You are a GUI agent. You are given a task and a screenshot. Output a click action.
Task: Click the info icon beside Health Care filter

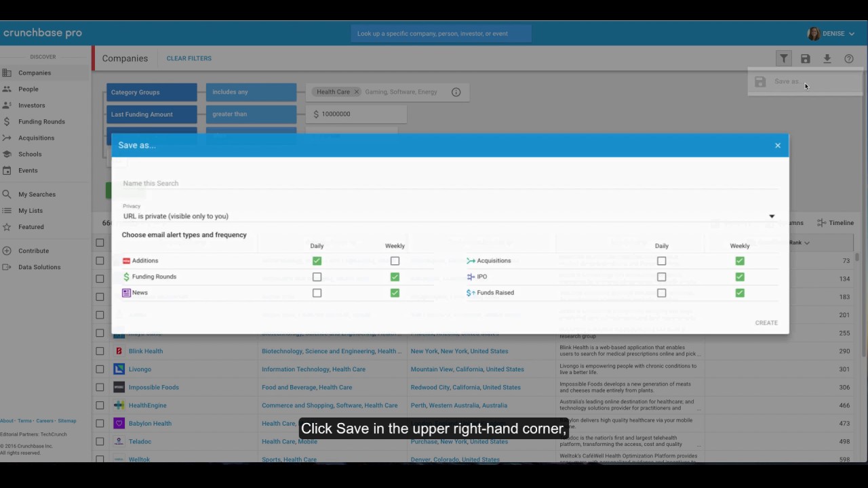pos(456,92)
